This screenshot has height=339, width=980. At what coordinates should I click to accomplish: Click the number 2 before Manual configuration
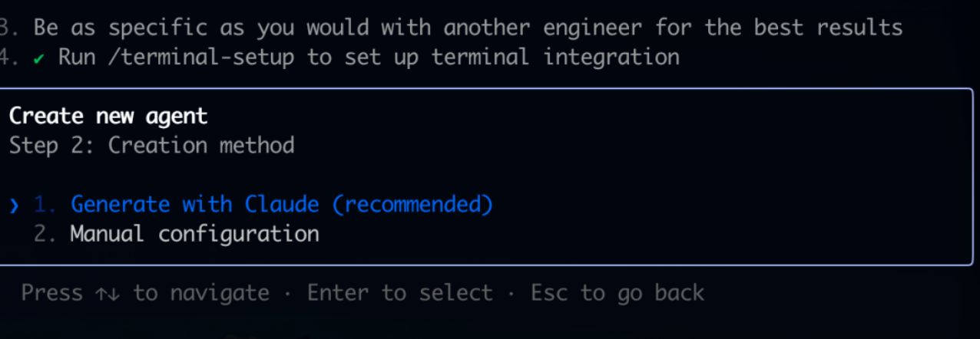click(x=46, y=233)
